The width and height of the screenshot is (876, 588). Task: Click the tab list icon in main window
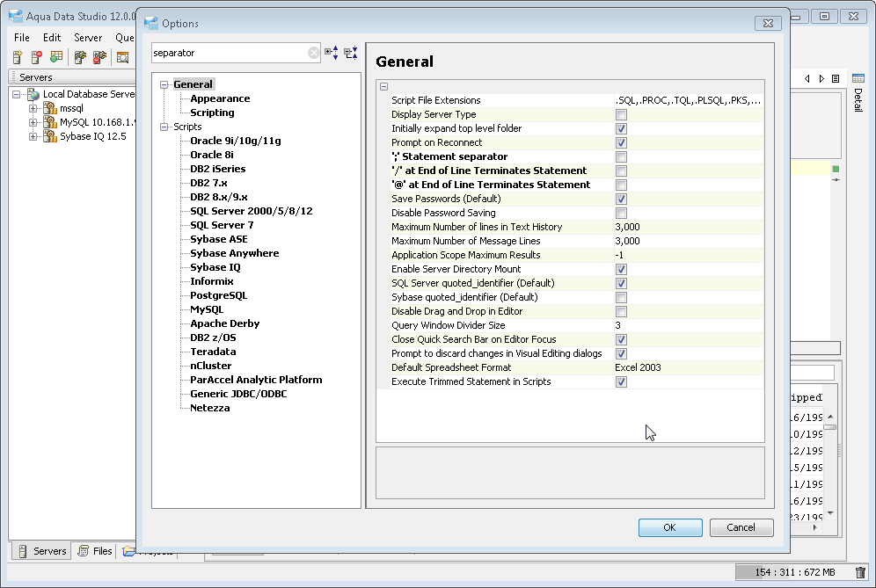[x=836, y=79]
